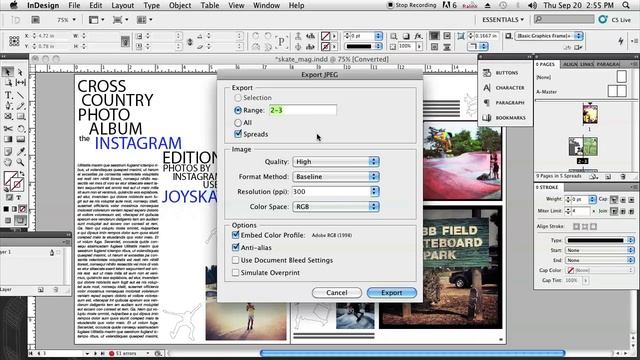Select the 2-3 spread thumbnail in Pages
Image resolution: width=640 pixels, height=360 pixels.
pyautogui.click(x=583, y=147)
